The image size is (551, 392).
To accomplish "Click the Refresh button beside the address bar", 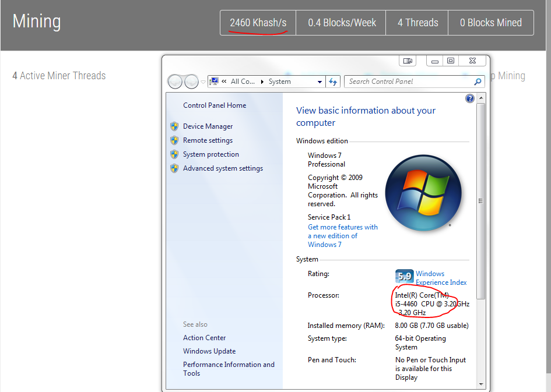I will tap(333, 82).
